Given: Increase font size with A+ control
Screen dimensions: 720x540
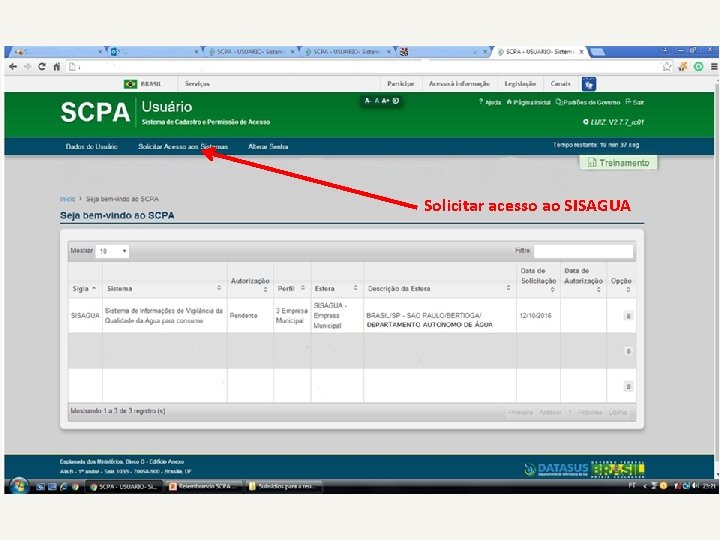Looking at the screenshot, I should pos(385,101).
